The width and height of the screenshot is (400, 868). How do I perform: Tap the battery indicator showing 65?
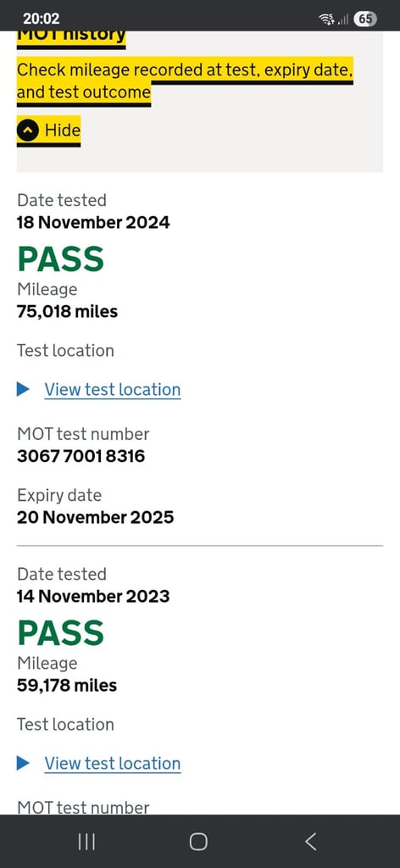pyautogui.click(x=365, y=19)
